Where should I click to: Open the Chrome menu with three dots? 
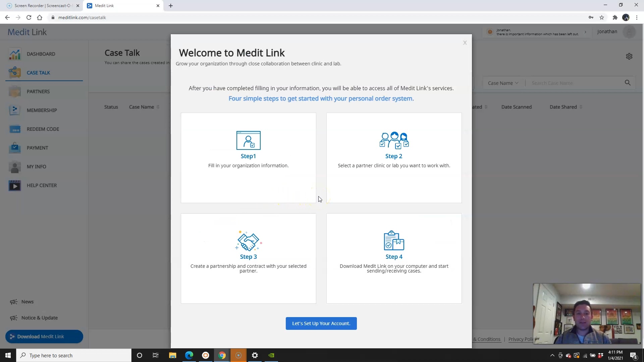click(x=637, y=17)
